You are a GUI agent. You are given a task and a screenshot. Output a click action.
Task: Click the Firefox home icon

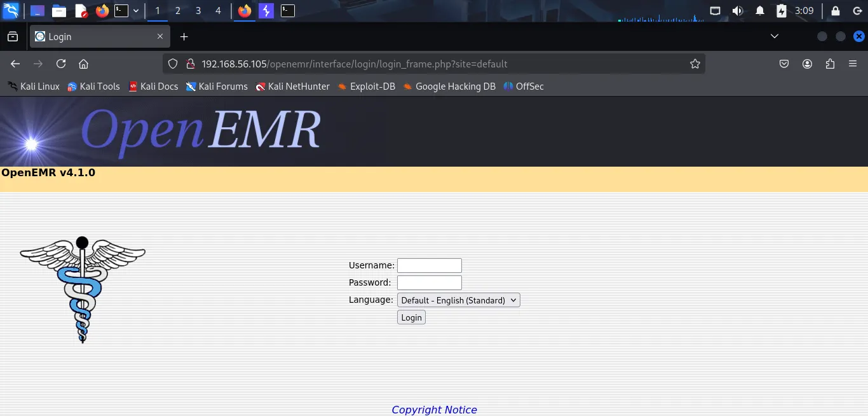(83, 64)
